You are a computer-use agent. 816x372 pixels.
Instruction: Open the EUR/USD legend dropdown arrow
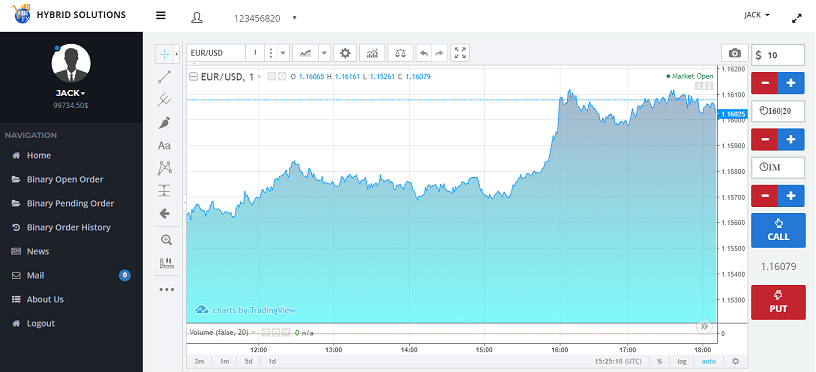259,76
